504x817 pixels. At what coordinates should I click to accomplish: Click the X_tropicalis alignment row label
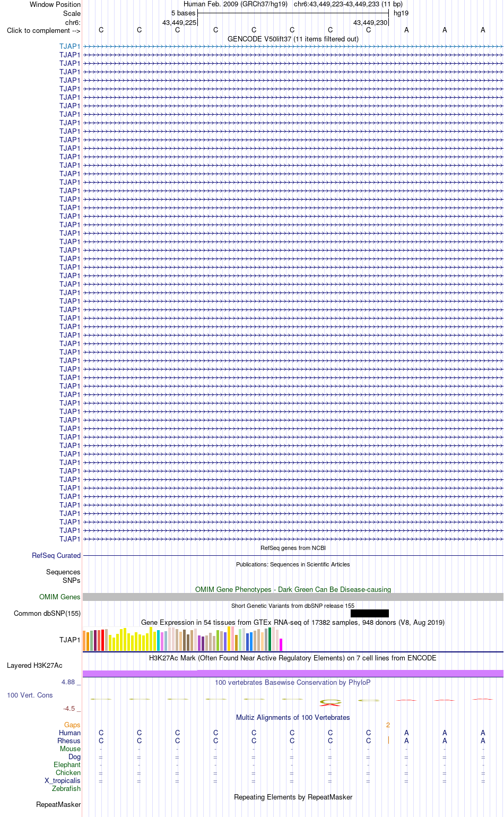(63, 780)
